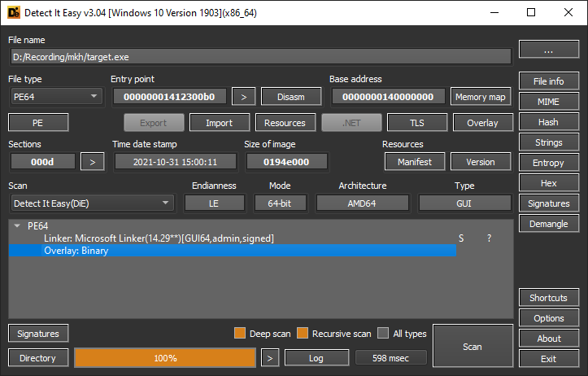Collapse the PE64 tree node
The image size is (588, 376).
pyautogui.click(x=18, y=225)
